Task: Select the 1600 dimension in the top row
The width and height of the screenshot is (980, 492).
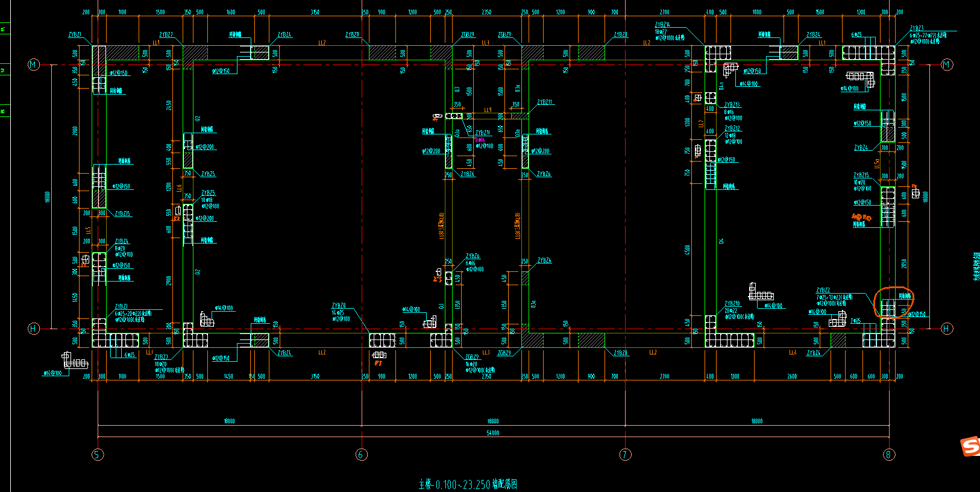Action: (231, 12)
